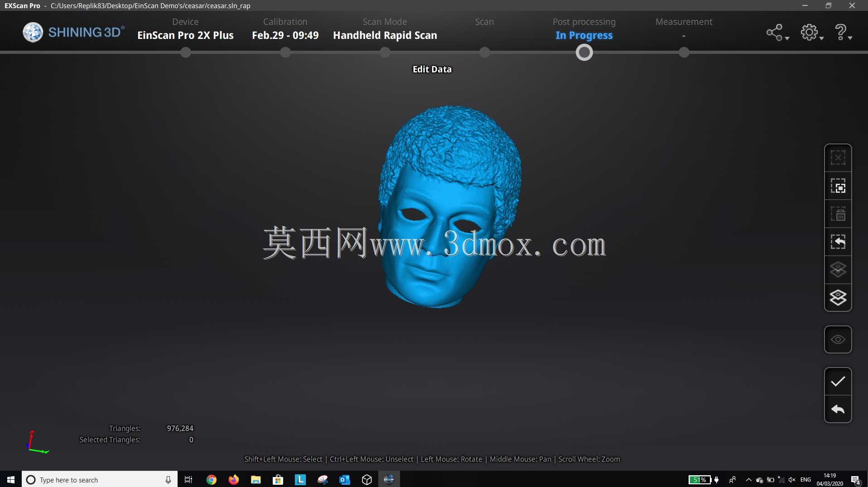Viewport: 868px width, 487px height.
Task: Open the notification center icon
Action: click(856, 480)
